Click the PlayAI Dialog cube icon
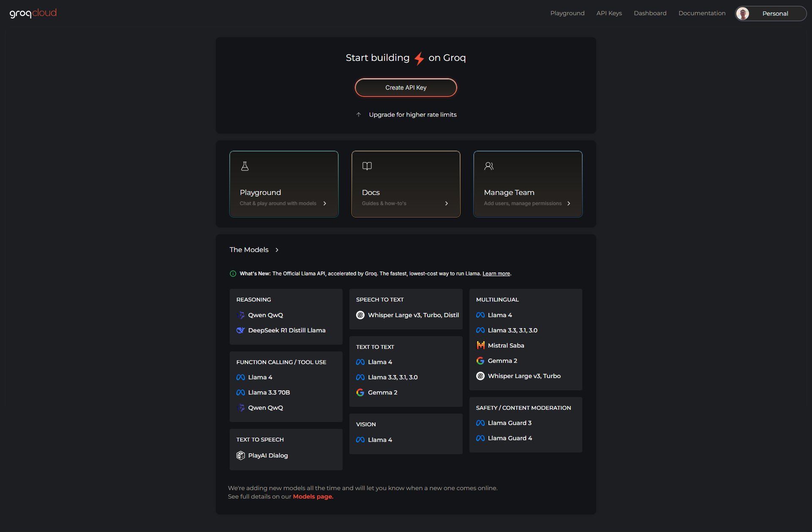 [241, 455]
